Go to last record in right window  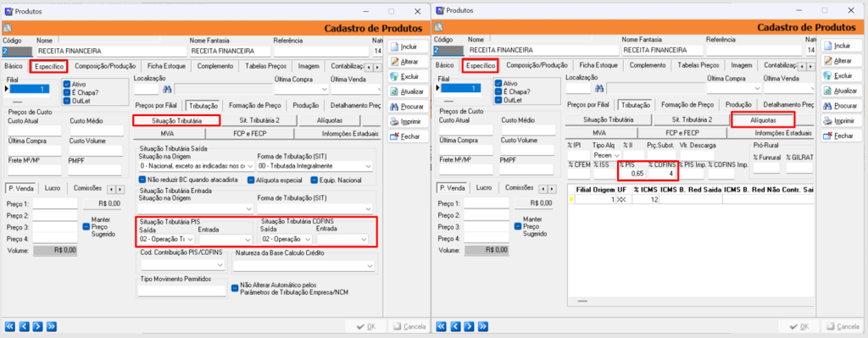click(482, 326)
